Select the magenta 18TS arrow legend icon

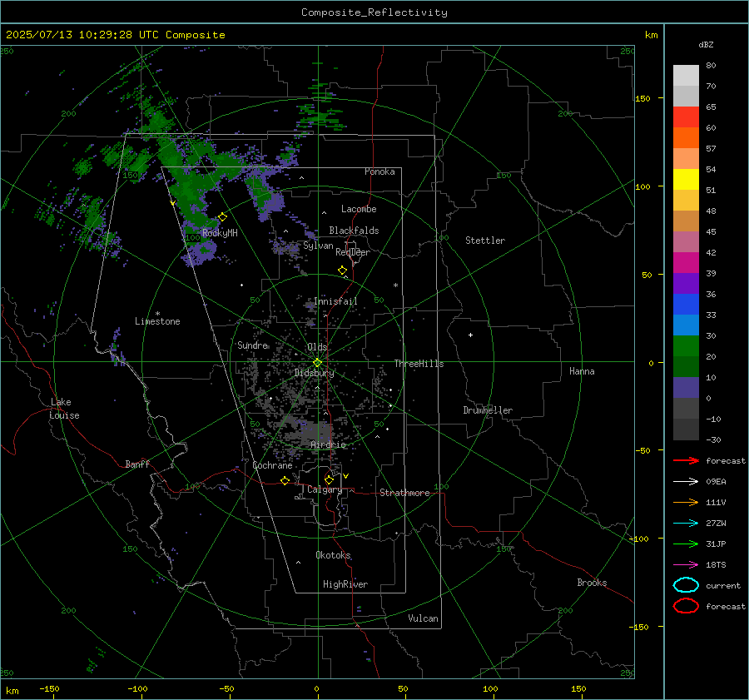click(686, 565)
